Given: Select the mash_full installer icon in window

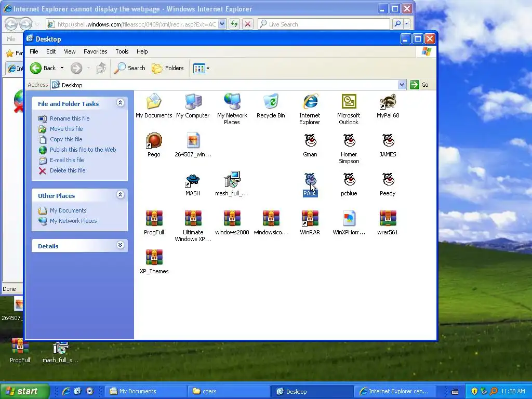Looking at the screenshot, I should coord(232,179).
